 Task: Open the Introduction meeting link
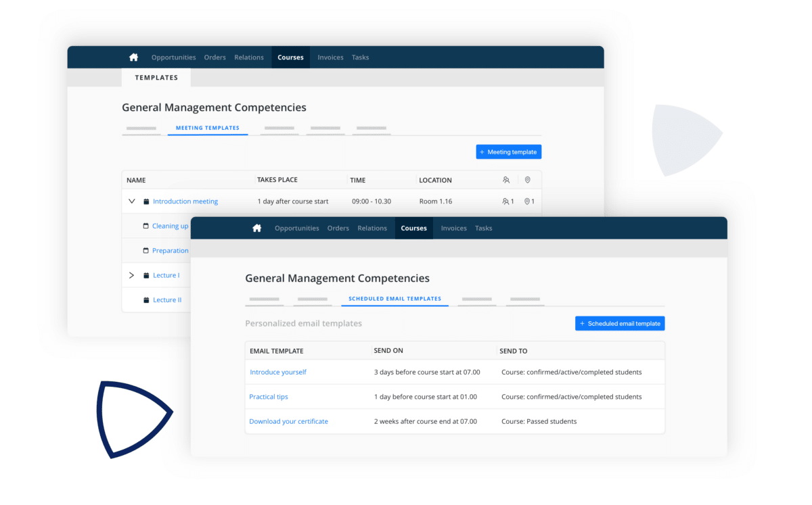[x=185, y=201]
